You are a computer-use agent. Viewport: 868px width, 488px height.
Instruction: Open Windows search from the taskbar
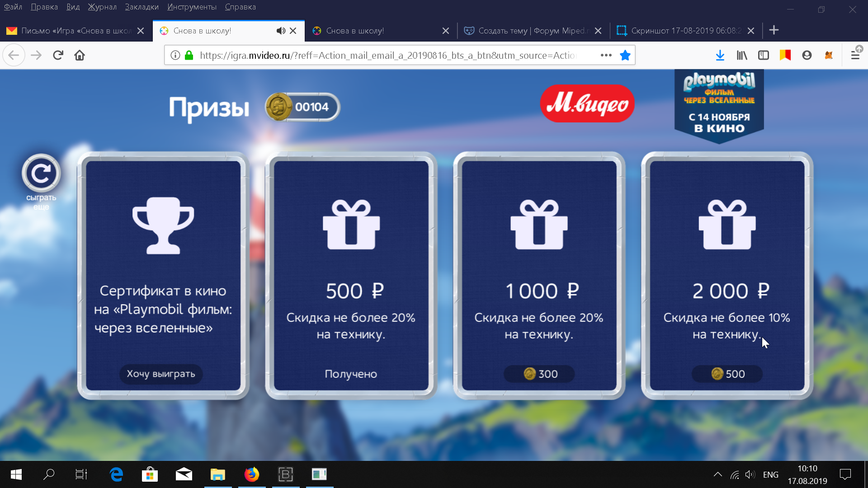point(49,474)
